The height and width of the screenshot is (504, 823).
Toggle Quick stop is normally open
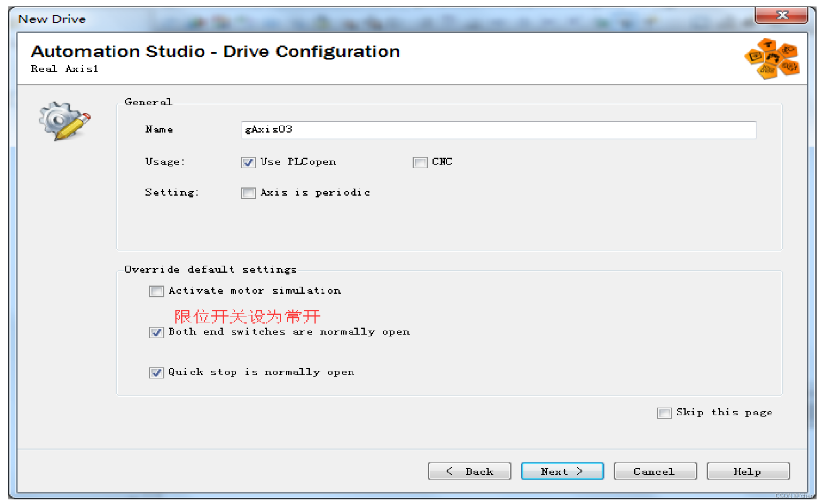(x=157, y=373)
